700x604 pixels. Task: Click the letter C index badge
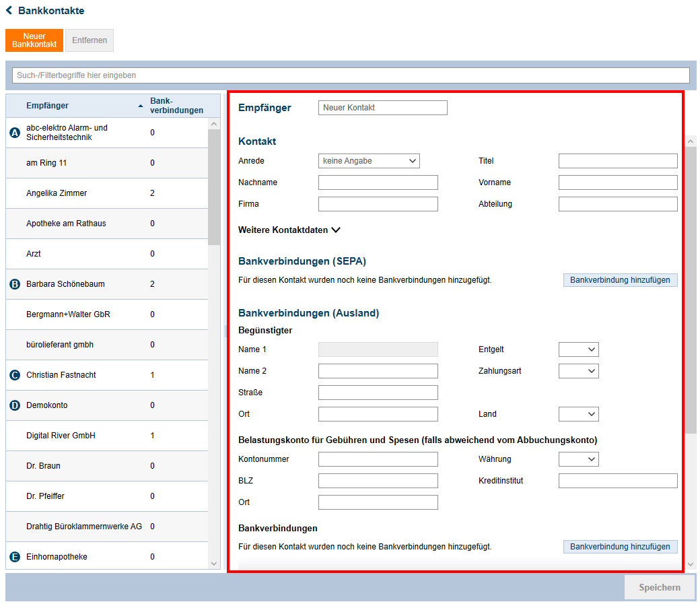15,375
